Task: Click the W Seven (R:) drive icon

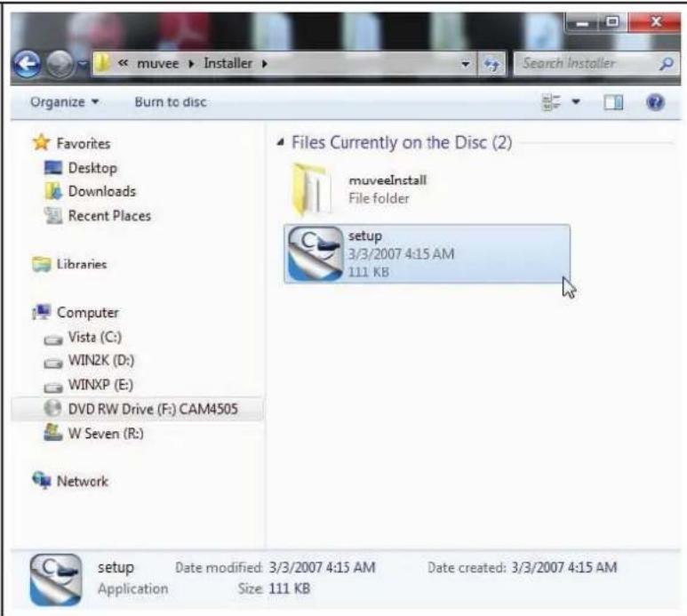Action: 53,432
